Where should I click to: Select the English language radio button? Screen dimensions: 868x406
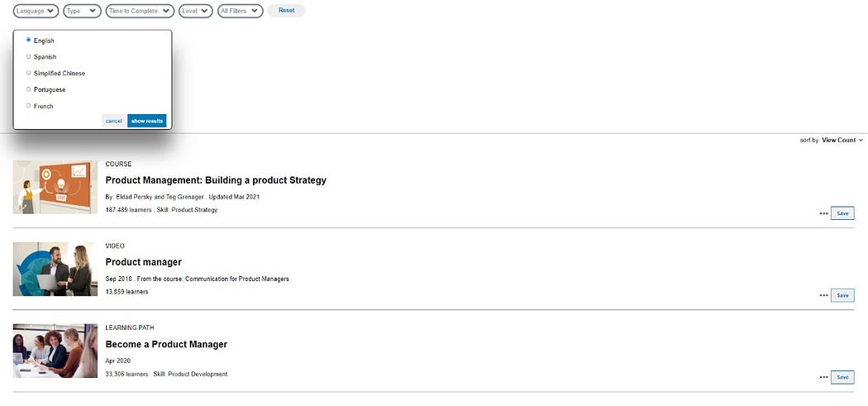coord(28,40)
